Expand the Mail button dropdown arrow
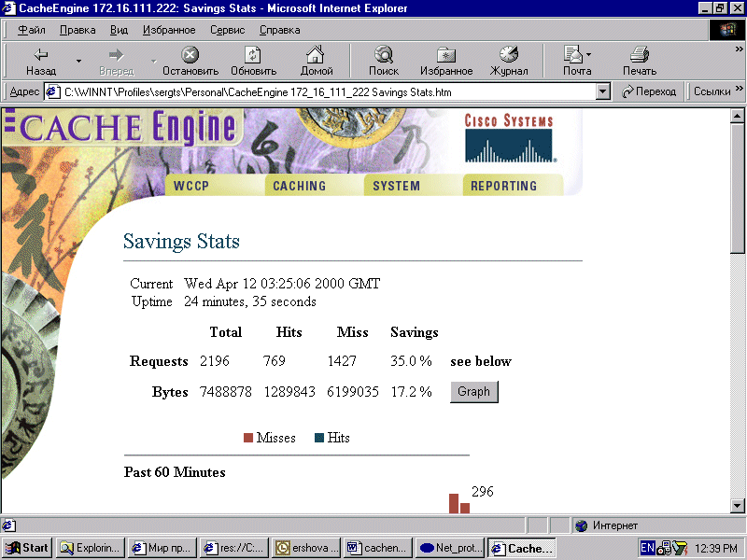The width and height of the screenshot is (747, 560). (x=589, y=55)
